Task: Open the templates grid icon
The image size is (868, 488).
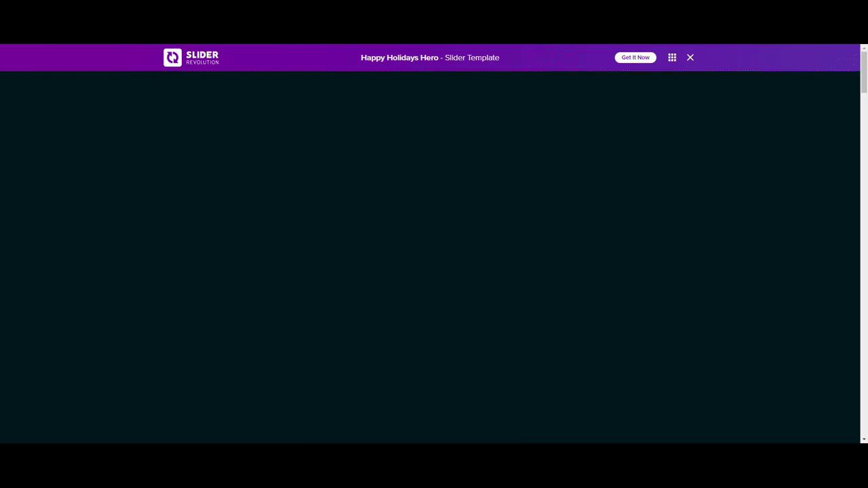Action: pos(672,58)
